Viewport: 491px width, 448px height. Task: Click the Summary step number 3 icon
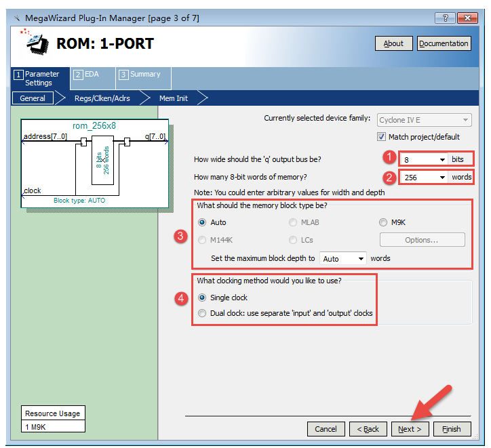click(x=123, y=75)
